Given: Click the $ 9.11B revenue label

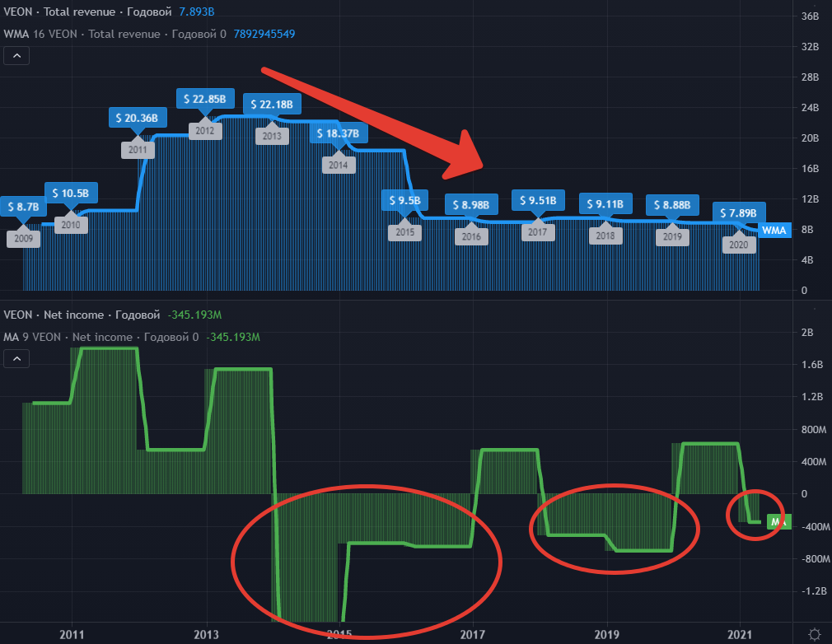Looking at the screenshot, I should 605,203.
